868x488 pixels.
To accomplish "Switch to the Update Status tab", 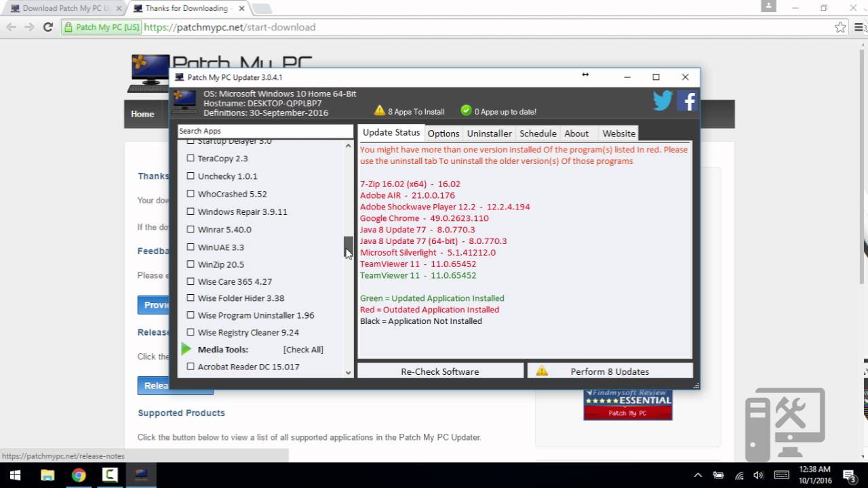I will pyautogui.click(x=391, y=133).
